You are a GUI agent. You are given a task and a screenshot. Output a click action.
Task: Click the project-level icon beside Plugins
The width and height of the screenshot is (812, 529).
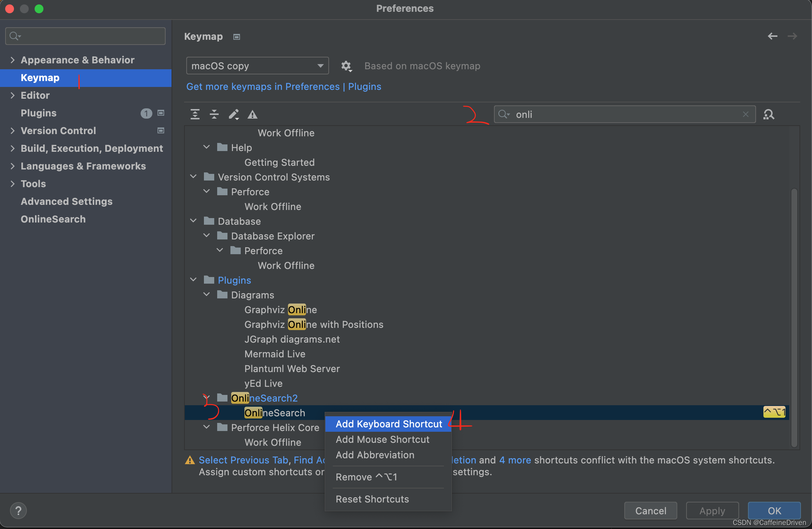pyautogui.click(x=161, y=113)
